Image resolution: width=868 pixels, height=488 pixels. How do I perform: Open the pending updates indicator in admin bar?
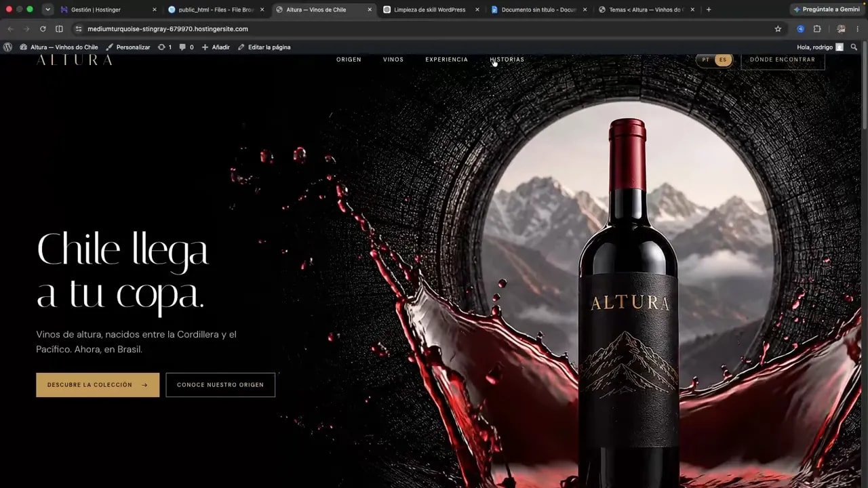point(164,47)
